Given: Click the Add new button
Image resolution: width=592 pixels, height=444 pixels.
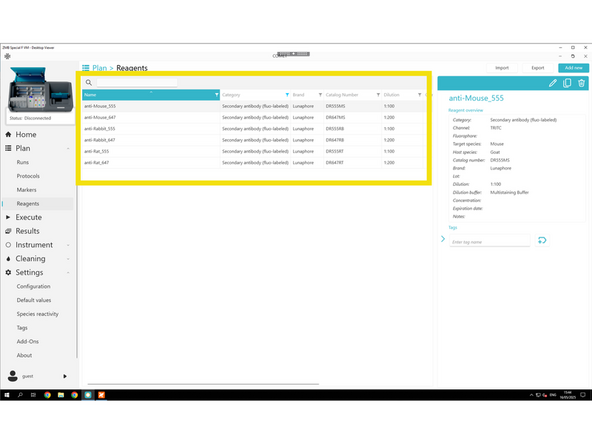Looking at the screenshot, I should 574,68.
